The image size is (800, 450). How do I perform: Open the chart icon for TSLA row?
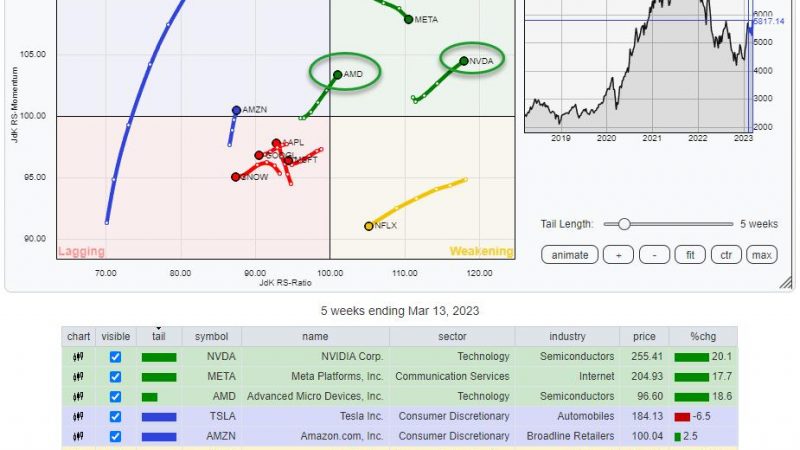coord(78,417)
